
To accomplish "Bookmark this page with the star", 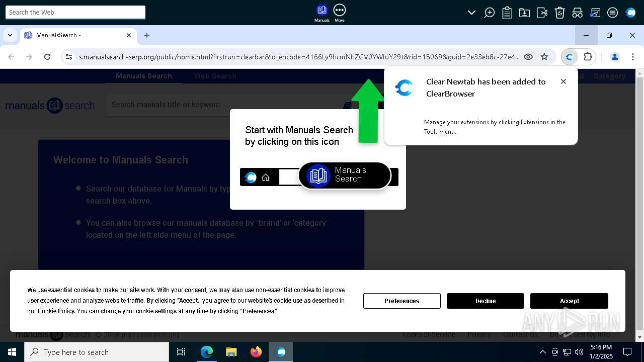I will [544, 57].
